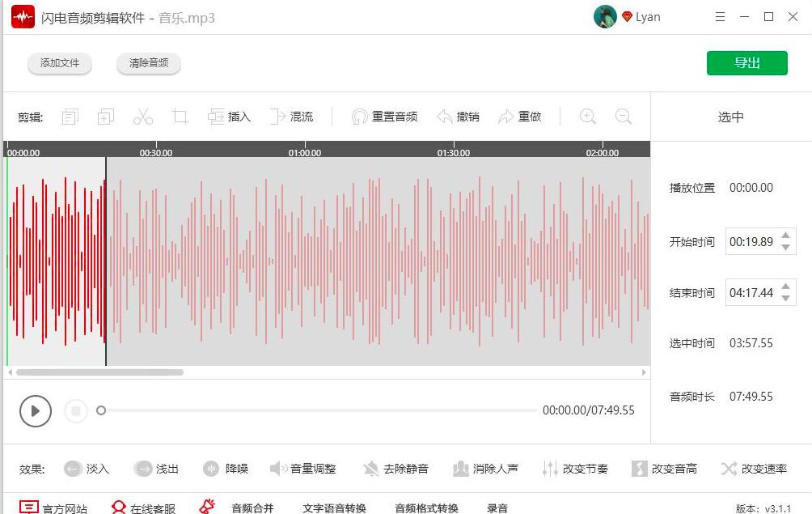Image resolution: width=812 pixels, height=514 pixels.
Task: Click the scrollbar right arrow under waveform
Action: point(644,372)
